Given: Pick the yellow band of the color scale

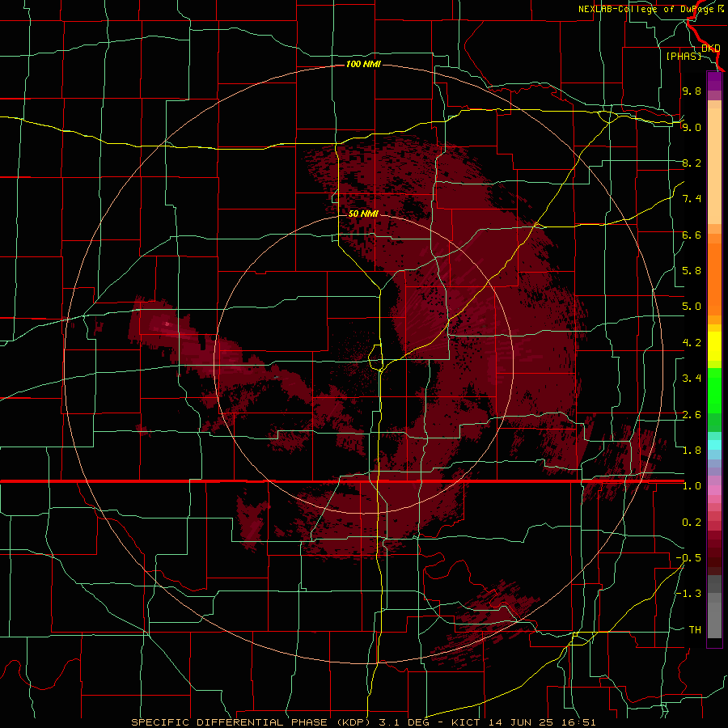Looking at the screenshot, I should (x=714, y=346).
